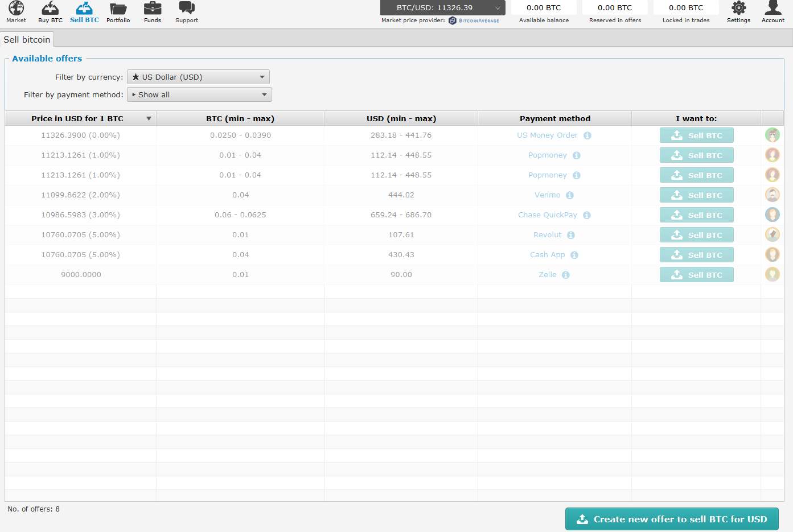Sell BTC on the Chase QuickPay offer
Viewport: 793px width, 532px height.
pyautogui.click(x=697, y=215)
